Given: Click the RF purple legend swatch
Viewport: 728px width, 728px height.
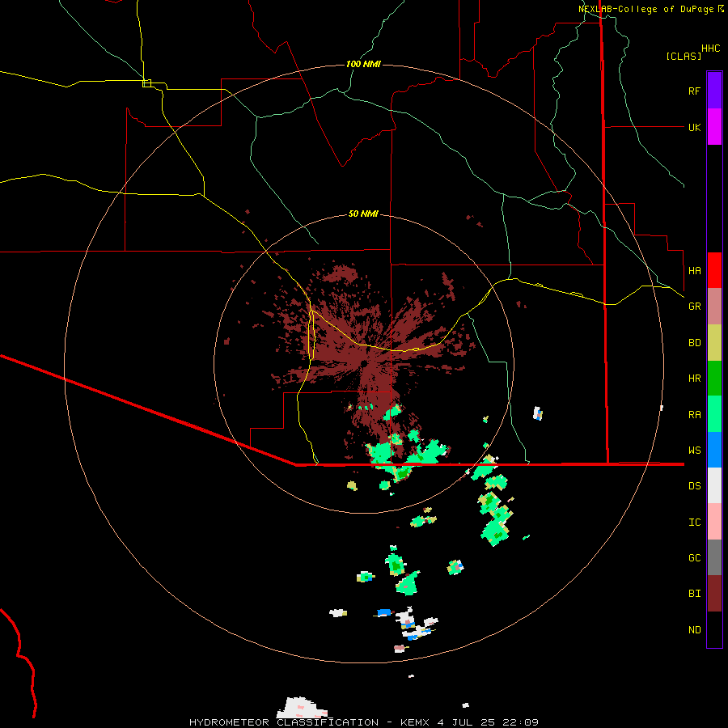Looking at the screenshot, I should (x=714, y=90).
